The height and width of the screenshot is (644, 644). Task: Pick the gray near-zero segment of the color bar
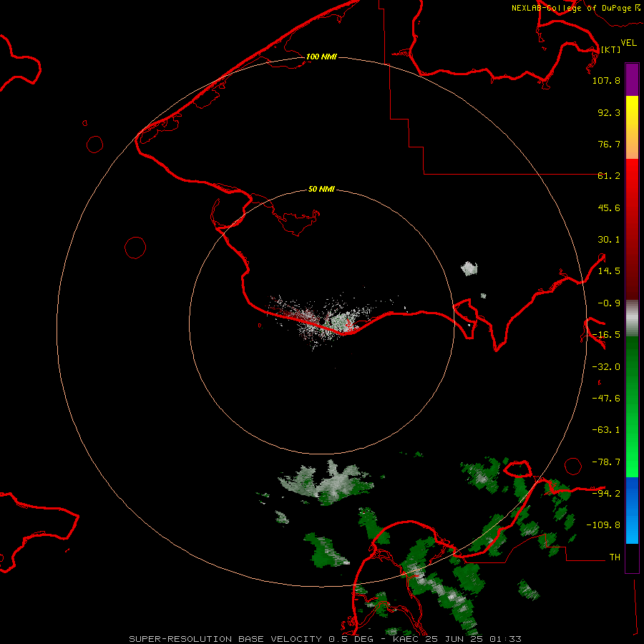coord(632,318)
